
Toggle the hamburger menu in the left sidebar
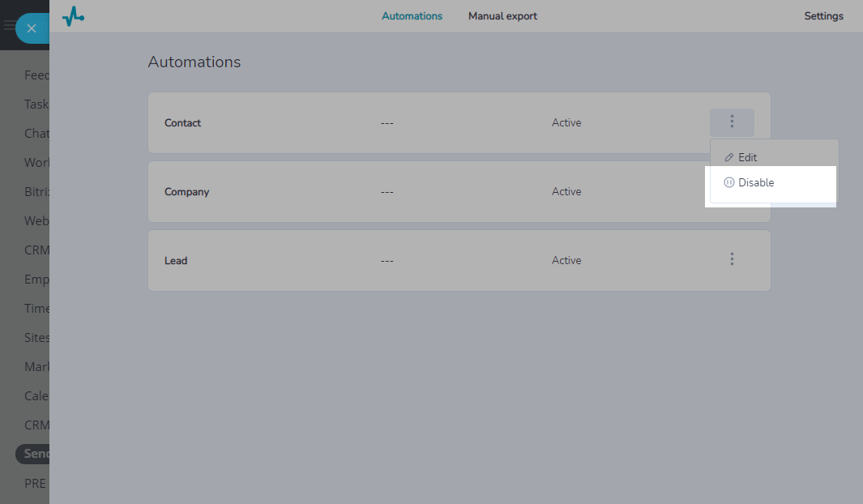[8, 26]
